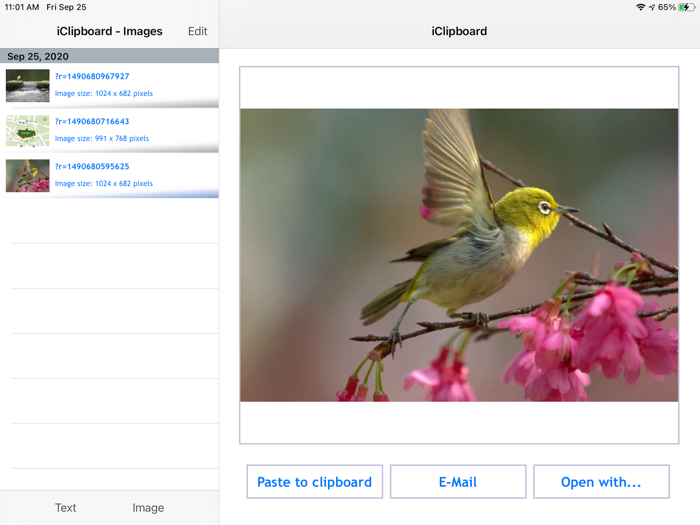Select the waterfall image thumbnail
Image resolution: width=700 pixels, height=525 pixels.
pos(28,86)
